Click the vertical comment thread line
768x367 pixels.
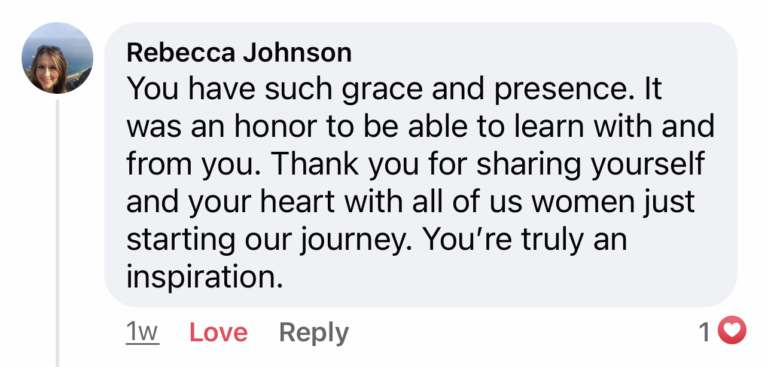58,234
